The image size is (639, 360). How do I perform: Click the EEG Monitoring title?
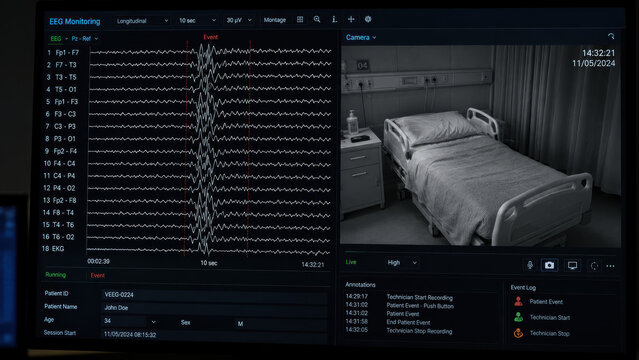[75, 22]
